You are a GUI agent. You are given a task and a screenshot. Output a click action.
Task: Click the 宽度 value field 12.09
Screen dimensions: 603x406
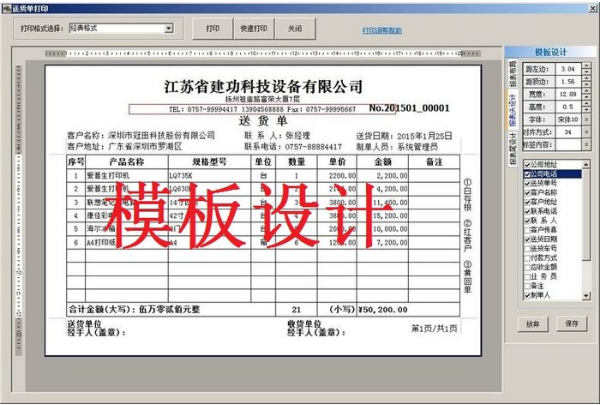(568, 94)
